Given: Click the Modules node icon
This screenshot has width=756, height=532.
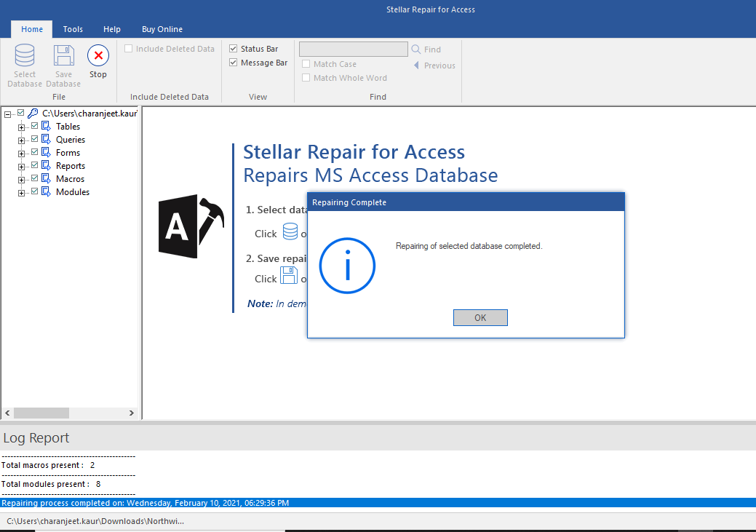Looking at the screenshot, I should click(x=47, y=191).
